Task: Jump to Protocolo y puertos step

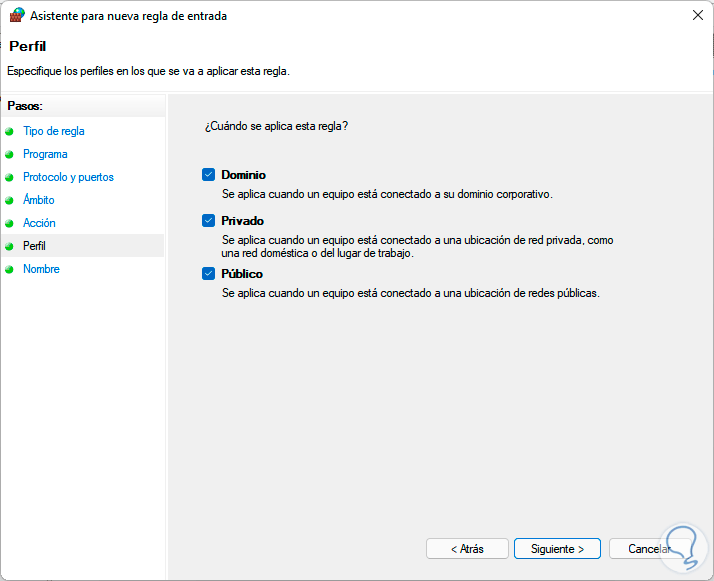Action: 68,177
